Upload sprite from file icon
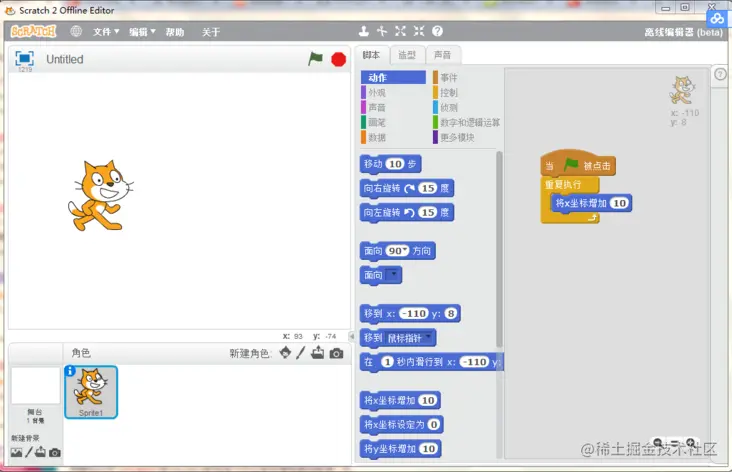This screenshot has height=472, width=732. (x=317, y=352)
